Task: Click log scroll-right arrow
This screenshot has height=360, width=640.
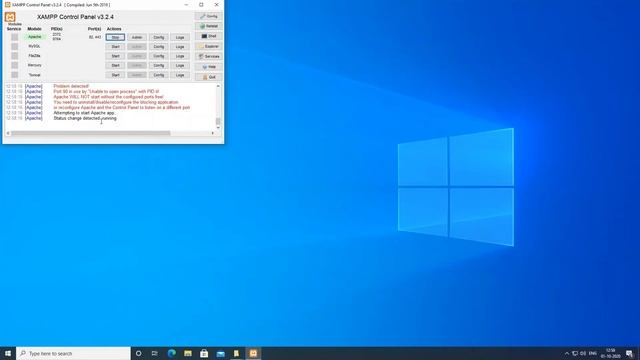Action: click(x=213, y=133)
